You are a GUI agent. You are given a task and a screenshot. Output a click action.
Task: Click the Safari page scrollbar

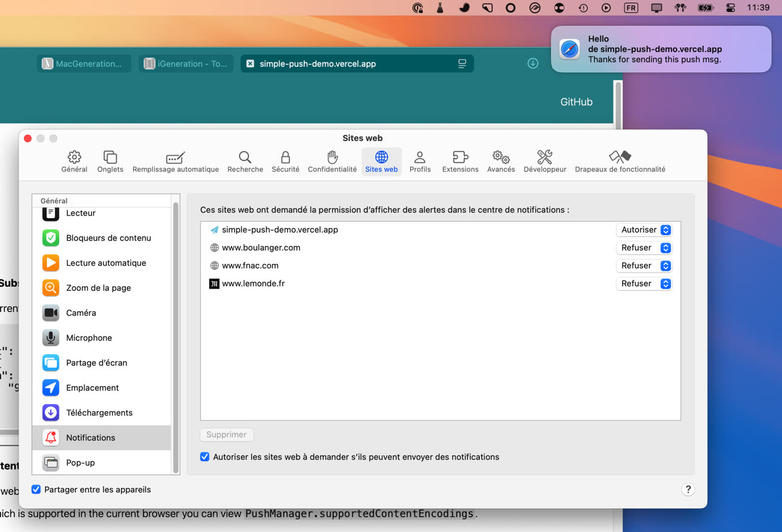click(618, 105)
